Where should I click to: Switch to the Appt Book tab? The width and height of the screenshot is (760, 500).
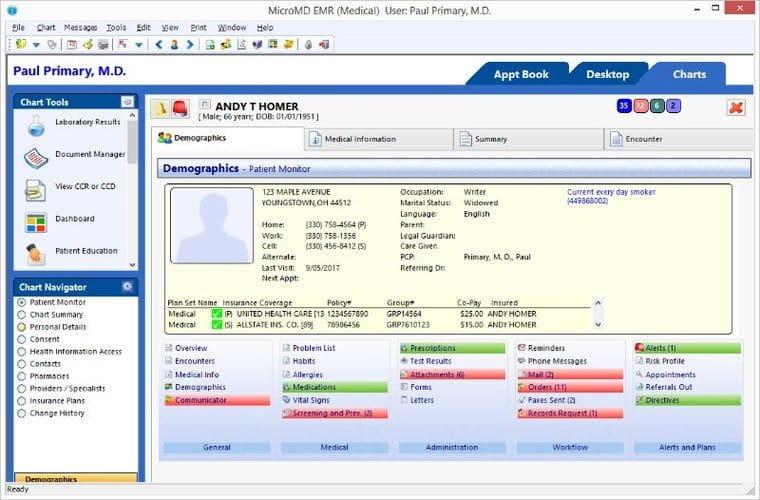coord(521,74)
